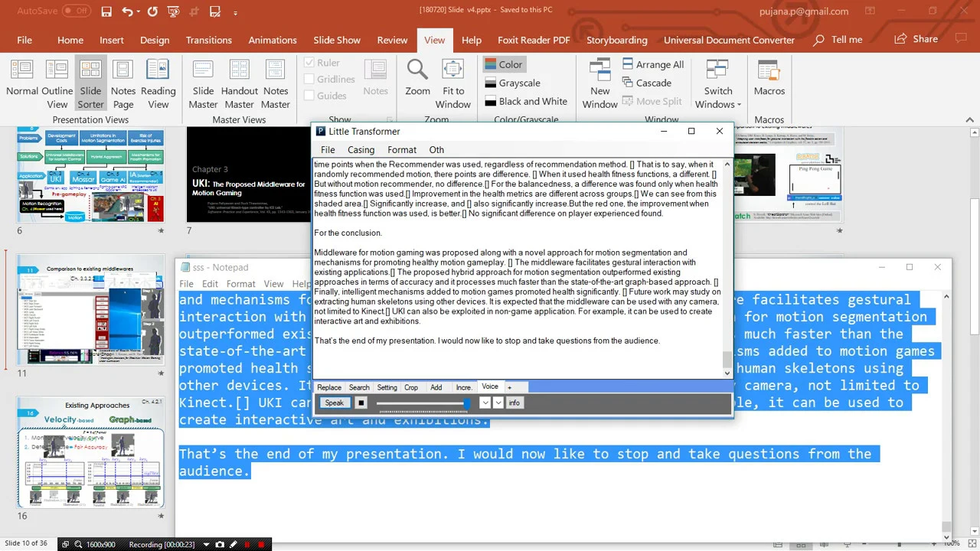This screenshot has height=551, width=980.
Task: Open the Undo history dropdown arrow
Action: [139, 12]
